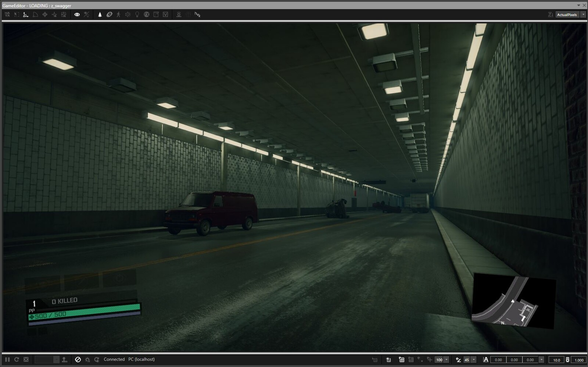Click the Connected status text
The image size is (588, 367).
tap(114, 359)
